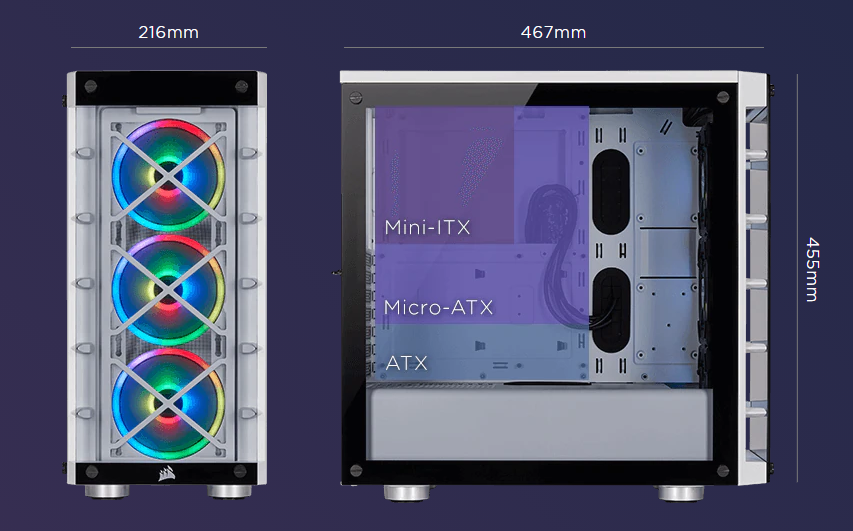
Task: Click the 455mm height label
Action: [x=812, y=269]
